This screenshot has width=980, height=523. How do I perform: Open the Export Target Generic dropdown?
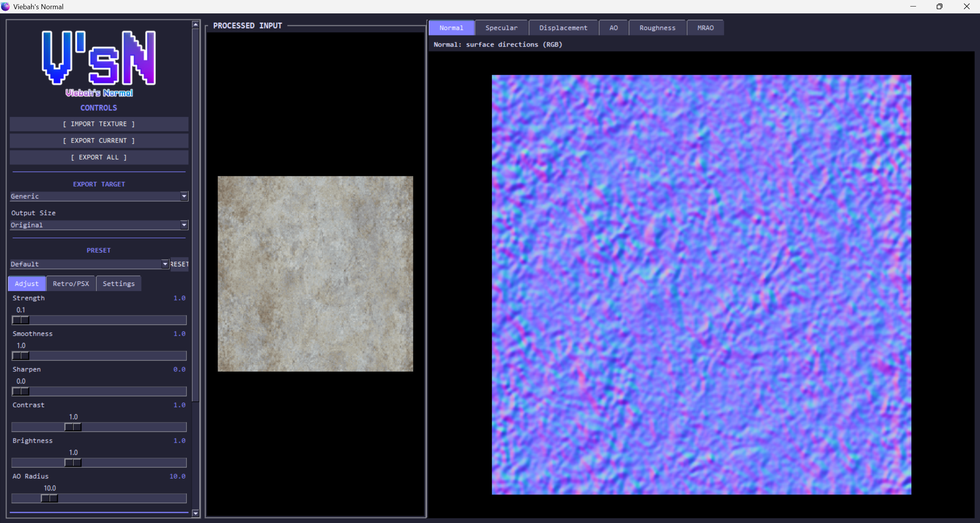click(x=184, y=196)
